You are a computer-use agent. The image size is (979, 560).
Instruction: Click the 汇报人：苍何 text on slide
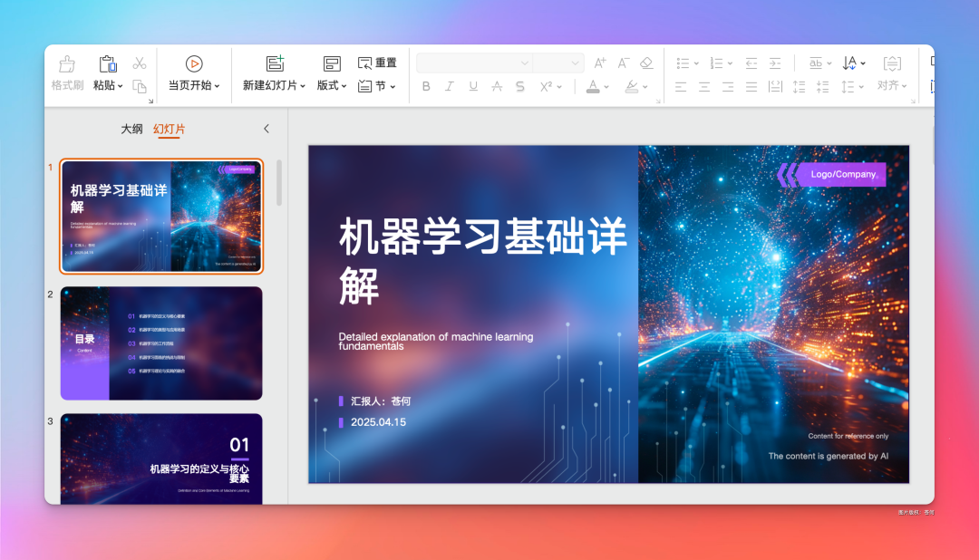[380, 401]
